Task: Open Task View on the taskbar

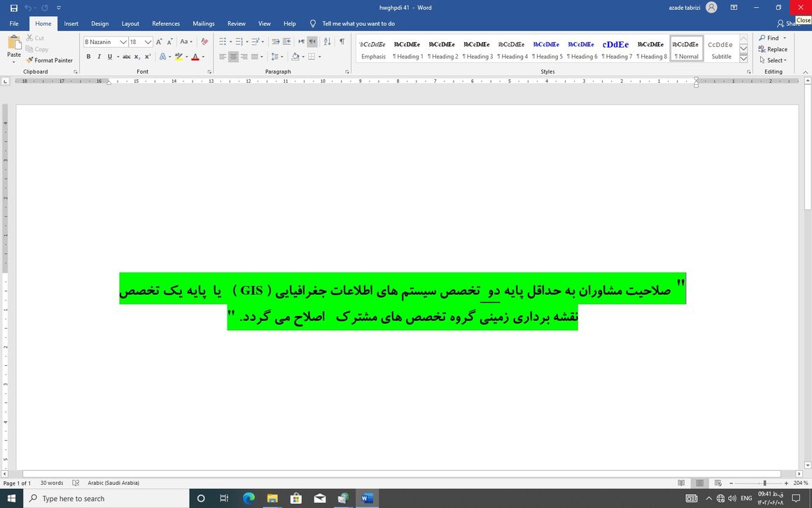Action: point(224,499)
